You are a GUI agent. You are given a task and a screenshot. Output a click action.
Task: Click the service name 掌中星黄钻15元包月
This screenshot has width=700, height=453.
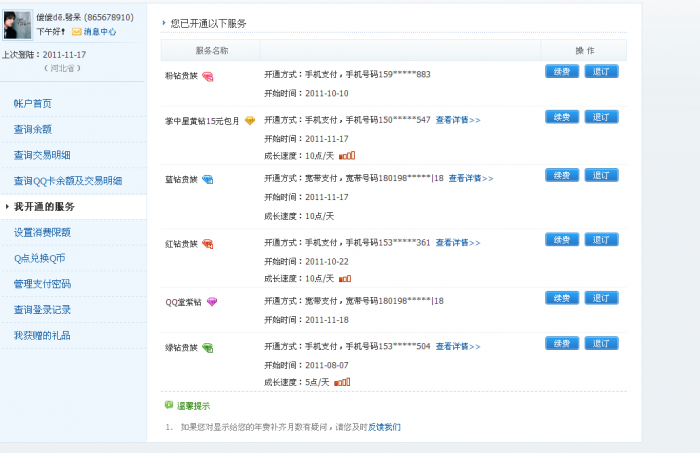pyautogui.click(x=202, y=121)
